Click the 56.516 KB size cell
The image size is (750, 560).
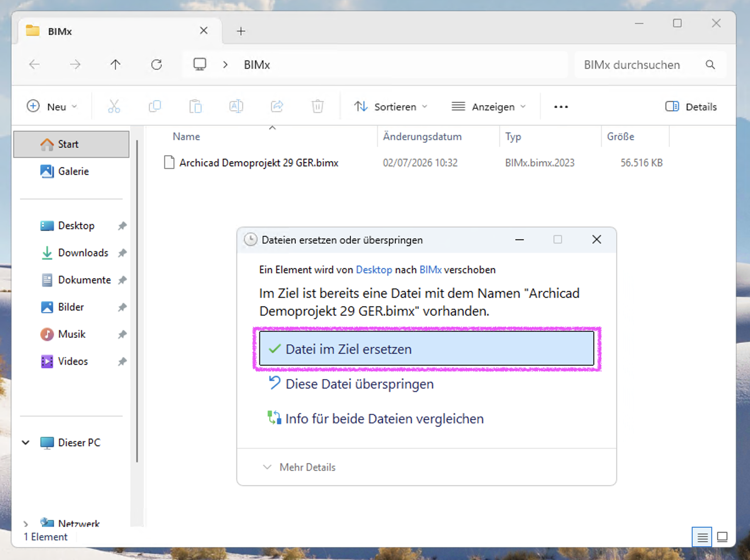[641, 163]
